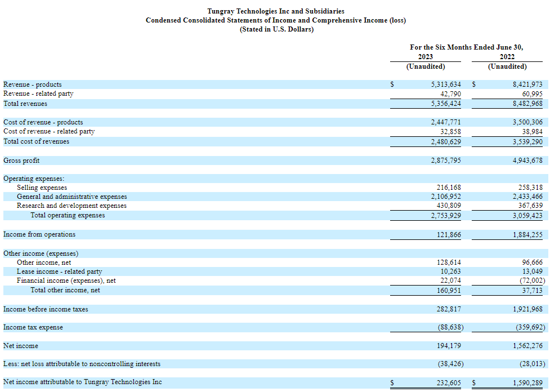
Task: Select the value 2,480,629
Action: pyautogui.click(x=446, y=142)
